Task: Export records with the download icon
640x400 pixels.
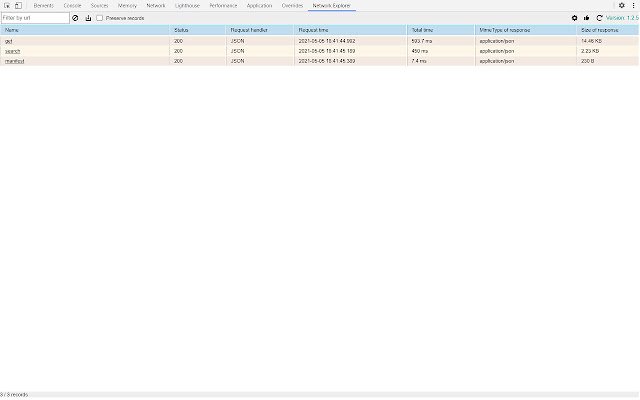Action: click(88, 18)
